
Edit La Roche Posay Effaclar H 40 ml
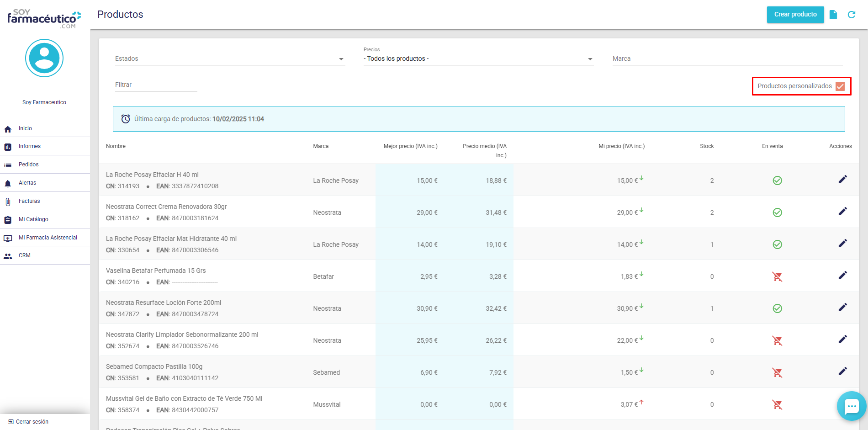[843, 179]
